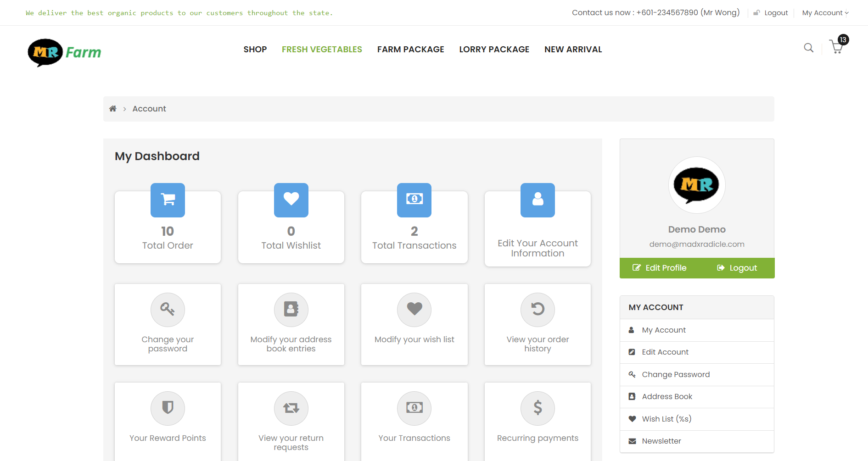Select Newsletter in My Account sidebar
868x461 pixels.
click(661, 441)
